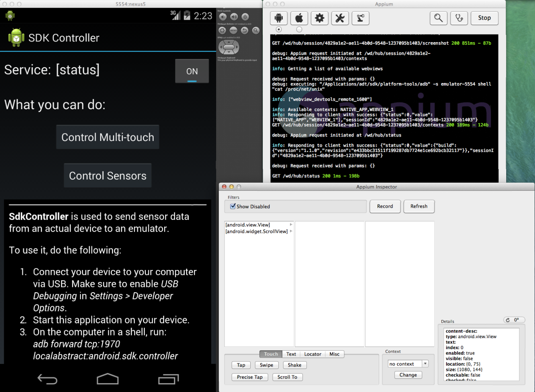Stop the Appium server
The width and height of the screenshot is (535, 392).
pyautogui.click(x=485, y=18)
